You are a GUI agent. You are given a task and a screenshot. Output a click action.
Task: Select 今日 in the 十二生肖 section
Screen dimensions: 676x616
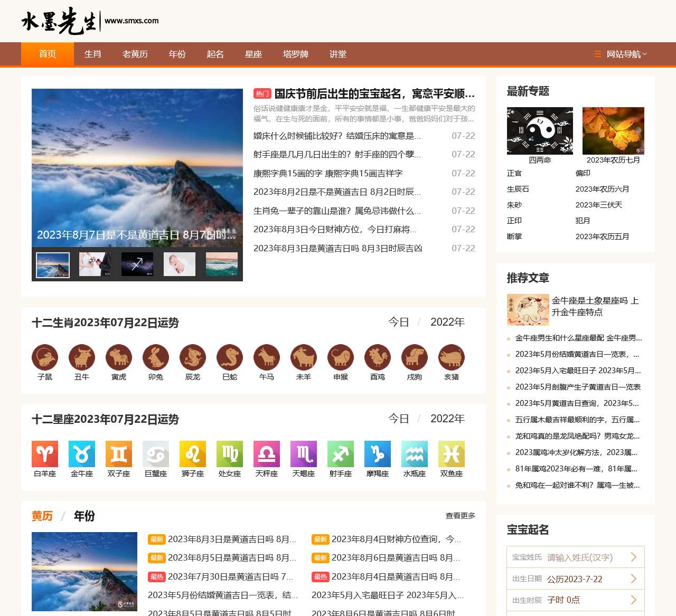point(399,322)
